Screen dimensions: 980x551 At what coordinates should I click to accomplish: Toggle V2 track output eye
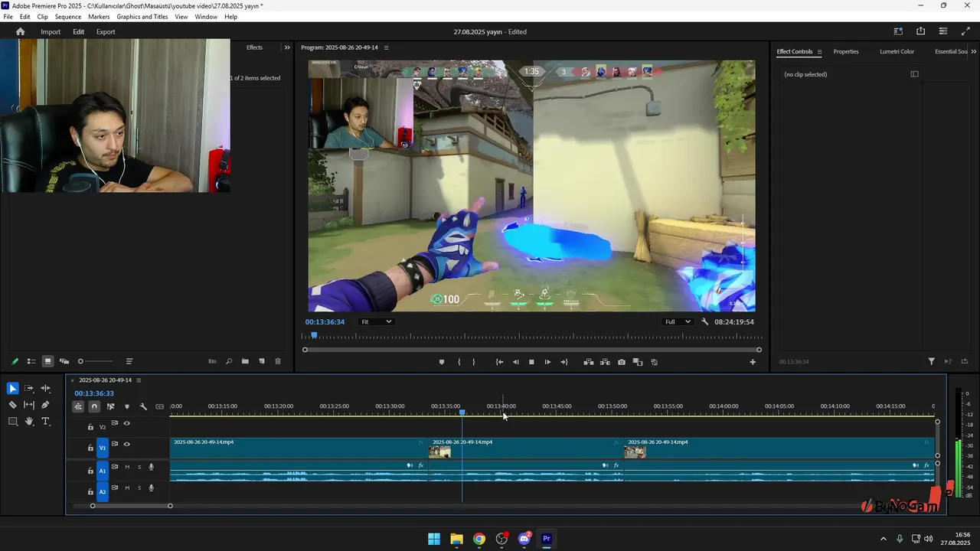tap(127, 423)
